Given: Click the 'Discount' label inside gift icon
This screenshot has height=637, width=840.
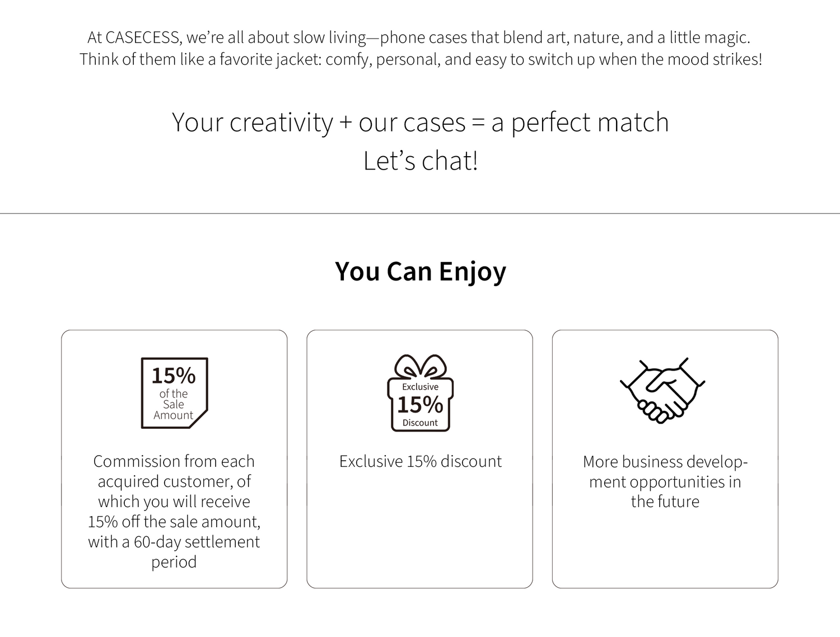Looking at the screenshot, I should click(420, 423).
